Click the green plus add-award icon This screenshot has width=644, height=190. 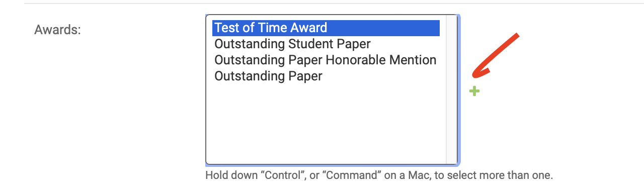pyautogui.click(x=474, y=91)
